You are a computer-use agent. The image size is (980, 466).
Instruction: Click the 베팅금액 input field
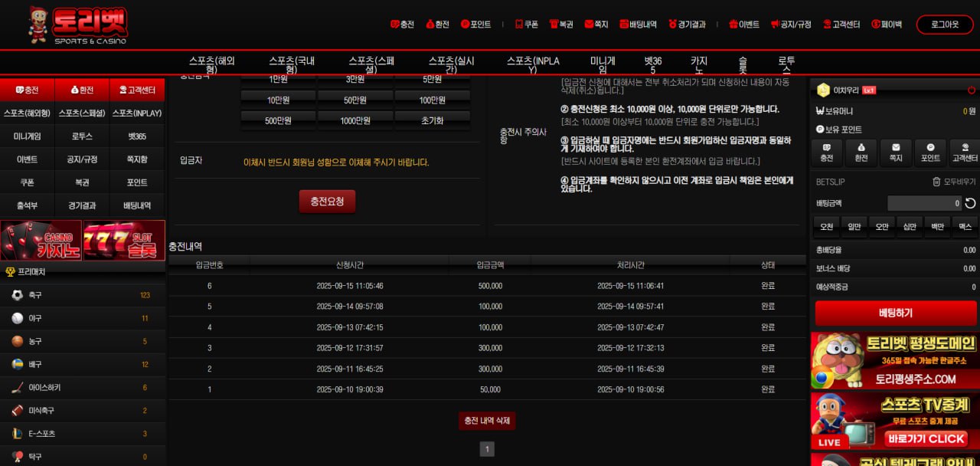coord(924,203)
